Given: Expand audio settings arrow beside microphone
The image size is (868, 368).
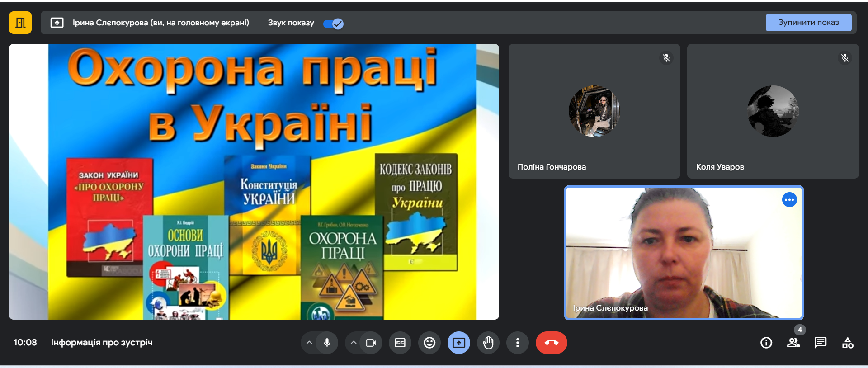Looking at the screenshot, I should 309,343.
